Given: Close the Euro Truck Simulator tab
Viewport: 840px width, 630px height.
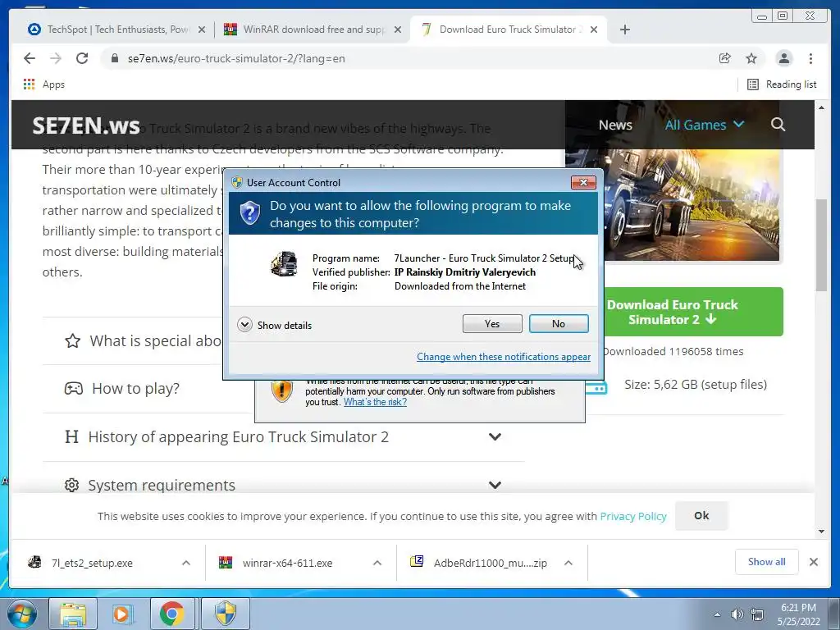Looking at the screenshot, I should point(594,30).
